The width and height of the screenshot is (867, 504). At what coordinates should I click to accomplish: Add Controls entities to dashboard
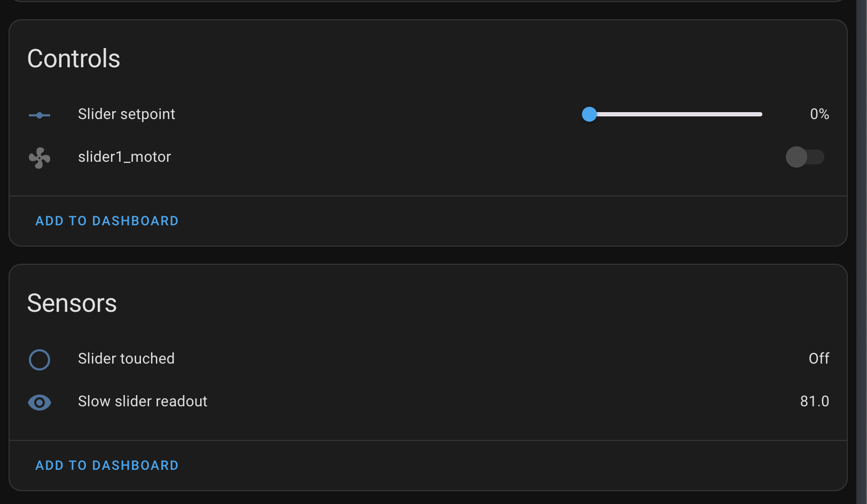point(107,221)
